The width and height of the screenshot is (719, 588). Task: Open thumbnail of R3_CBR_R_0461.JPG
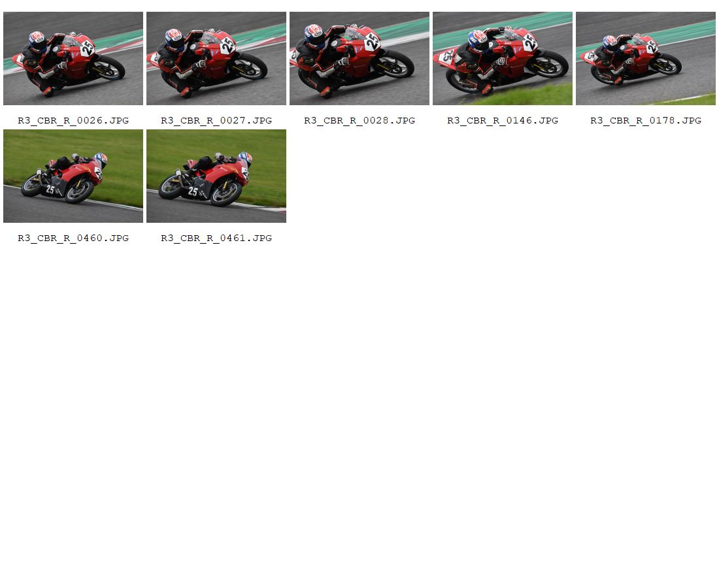216,176
